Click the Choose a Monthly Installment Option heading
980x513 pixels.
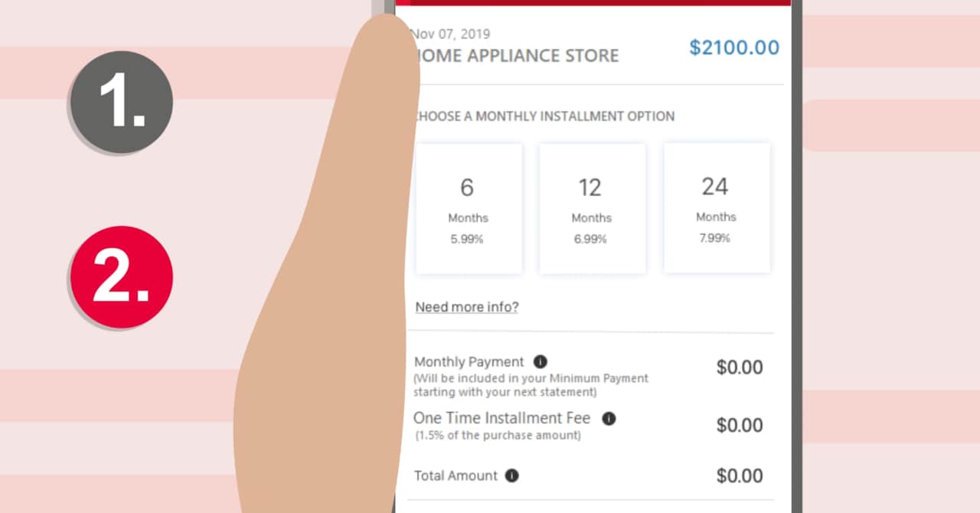(x=547, y=116)
